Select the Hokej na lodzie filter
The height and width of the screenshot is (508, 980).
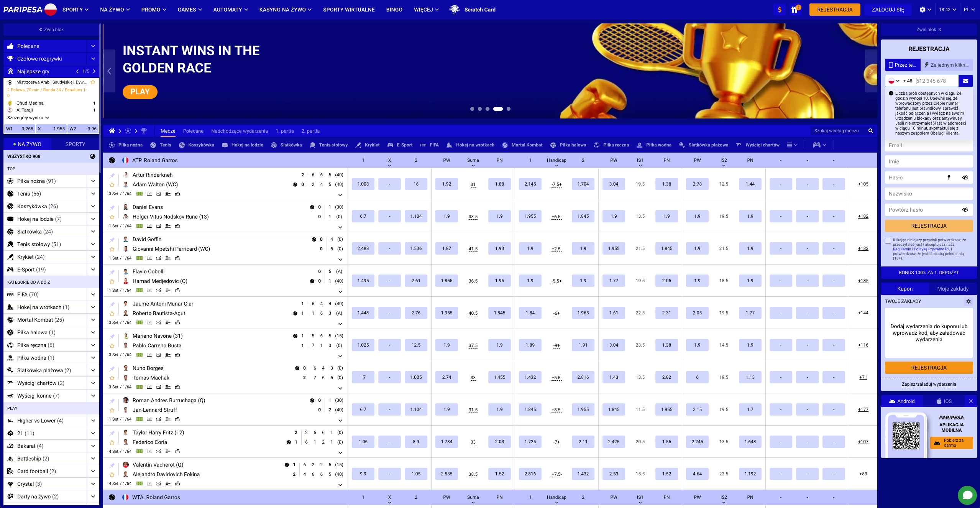pos(242,145)
